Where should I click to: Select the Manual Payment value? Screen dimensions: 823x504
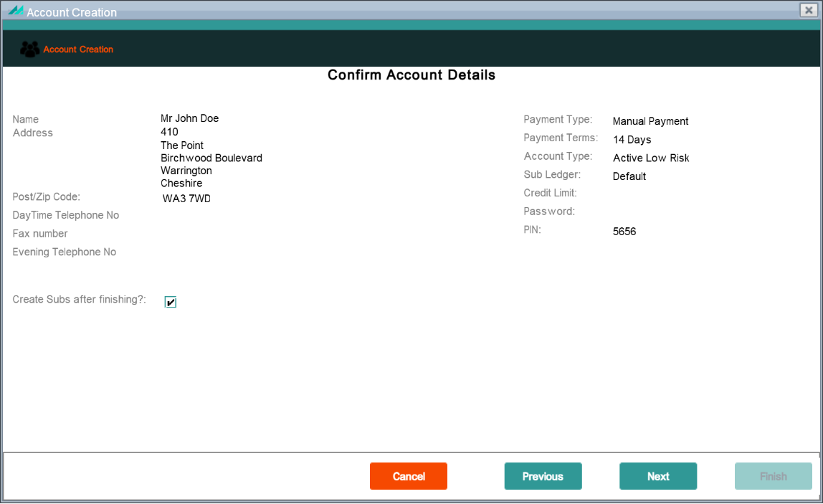click(x=650, y=121)
